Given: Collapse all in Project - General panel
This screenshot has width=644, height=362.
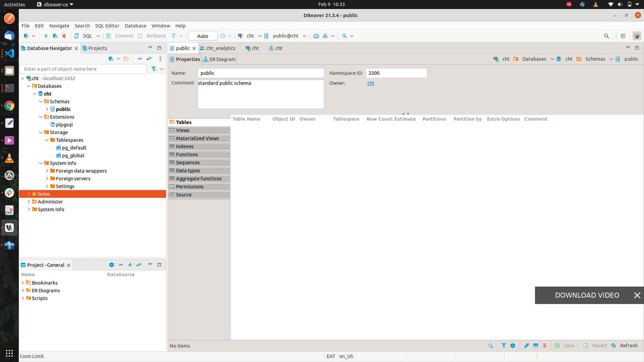Looking at the screenshot, I should coord(121,265).
